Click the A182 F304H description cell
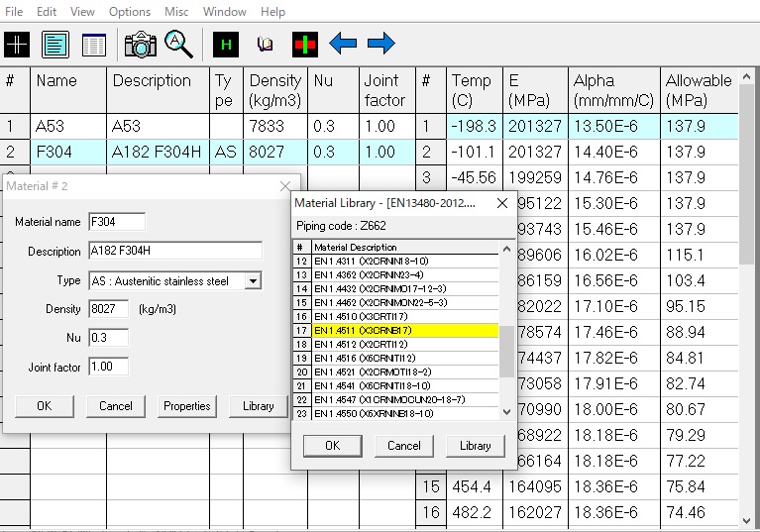This screenshot has height=532, width=760. pos(158,153)
